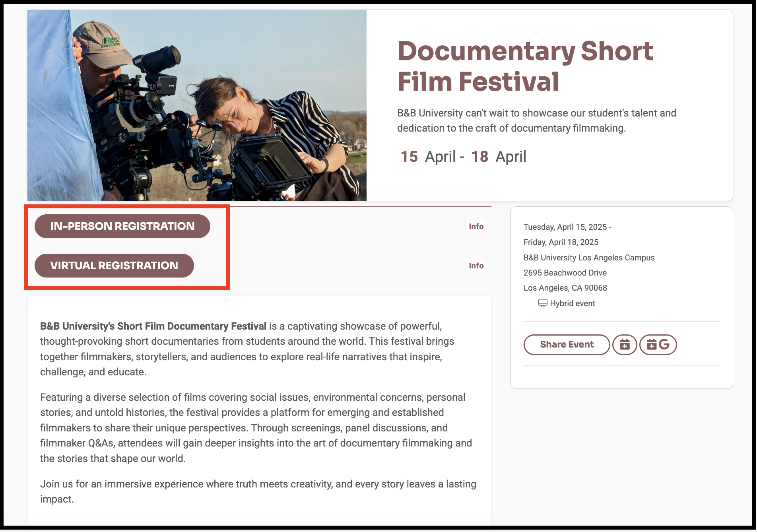Click the bold festival name in description
This screenshot has width=757, height=532.
click(153, 326)
